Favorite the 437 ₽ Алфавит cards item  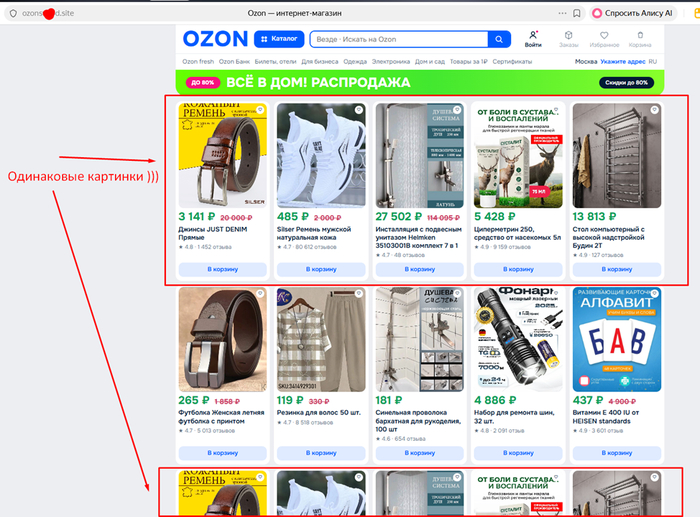pyautogui.click(x=654, y=293)
